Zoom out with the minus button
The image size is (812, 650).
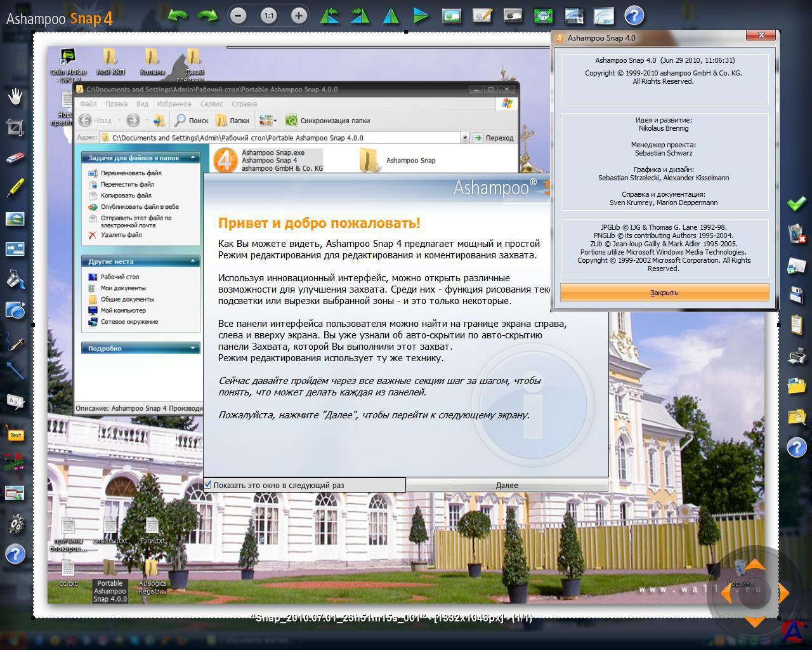(238, 15)
